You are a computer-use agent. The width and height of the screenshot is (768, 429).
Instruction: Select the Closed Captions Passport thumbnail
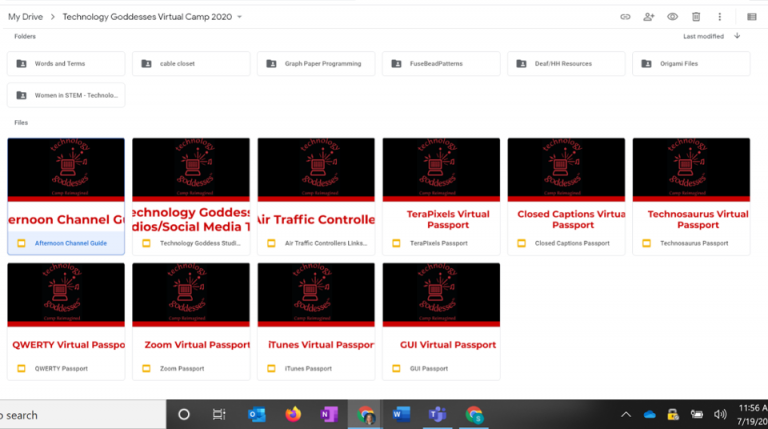pos(566,185)
